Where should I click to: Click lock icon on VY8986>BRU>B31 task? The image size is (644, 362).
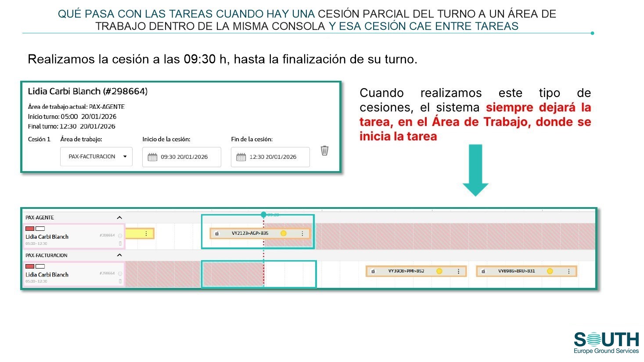(x=483, y=271)
